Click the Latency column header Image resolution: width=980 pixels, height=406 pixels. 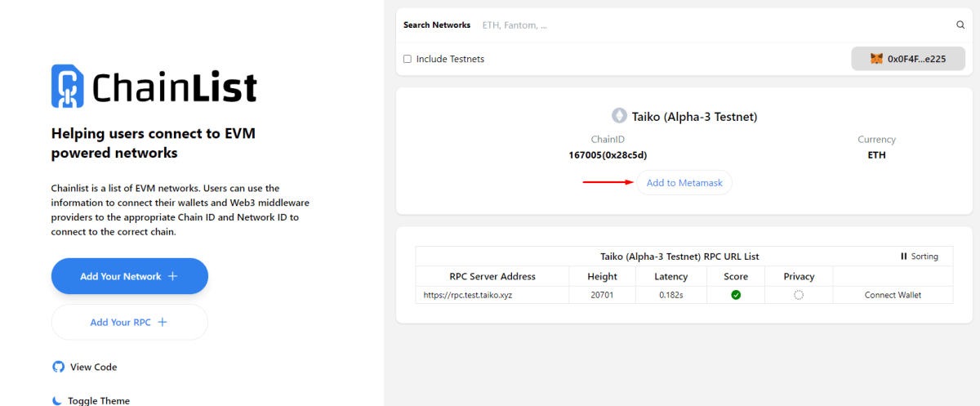tap(671, 276)
